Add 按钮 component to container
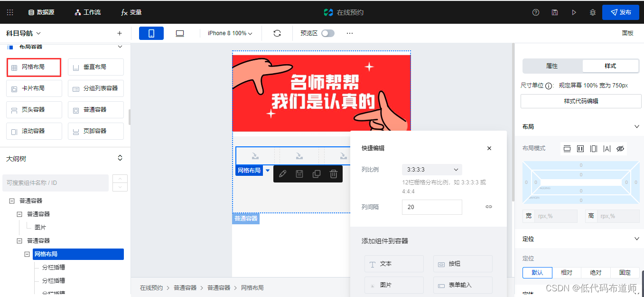644x297 pixels. (463, 264)
